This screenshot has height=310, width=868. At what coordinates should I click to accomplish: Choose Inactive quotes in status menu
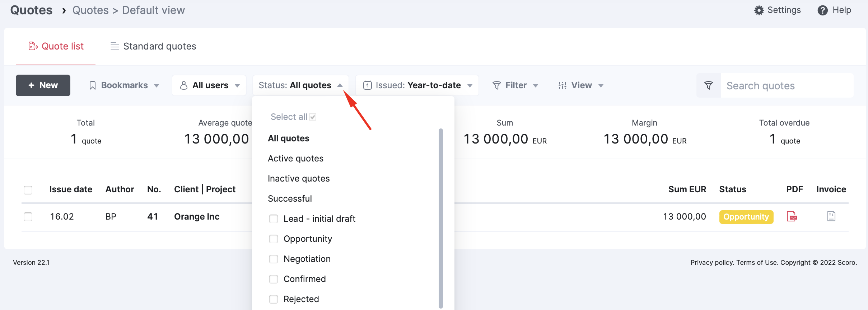coord(299,179)
